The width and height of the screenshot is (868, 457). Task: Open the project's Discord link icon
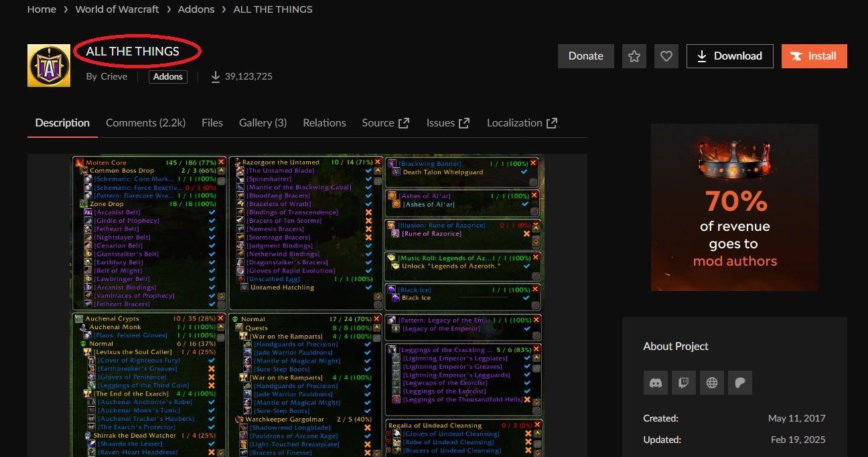[x=656, y=383]
